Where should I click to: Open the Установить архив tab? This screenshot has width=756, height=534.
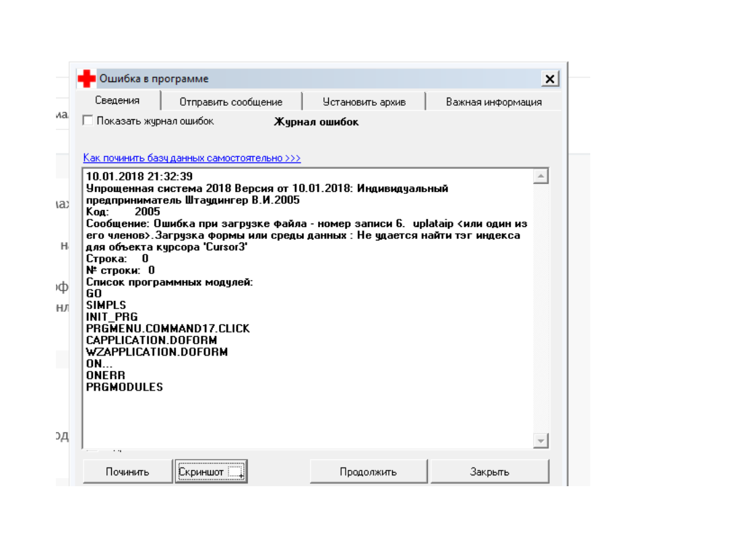tap(364, 102)
